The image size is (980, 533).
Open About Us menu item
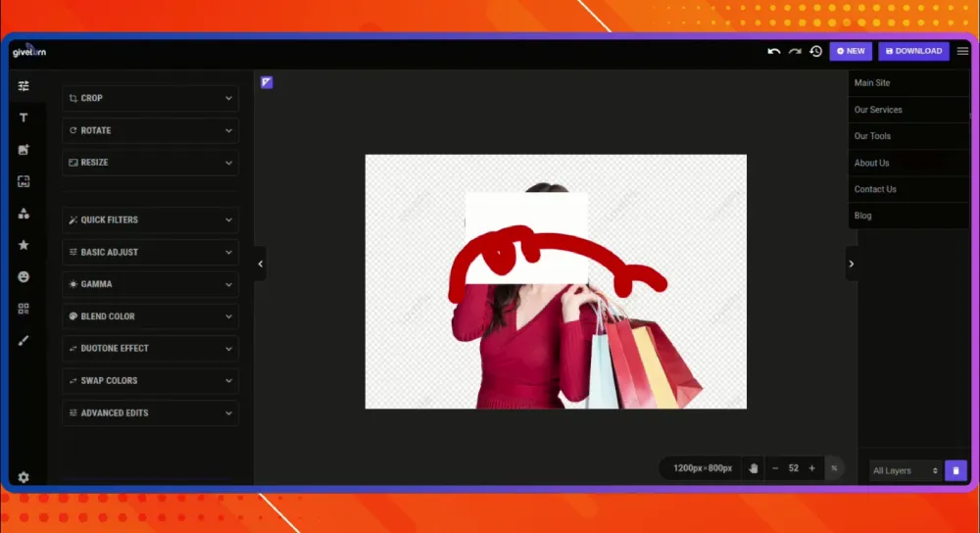point(908,163)
